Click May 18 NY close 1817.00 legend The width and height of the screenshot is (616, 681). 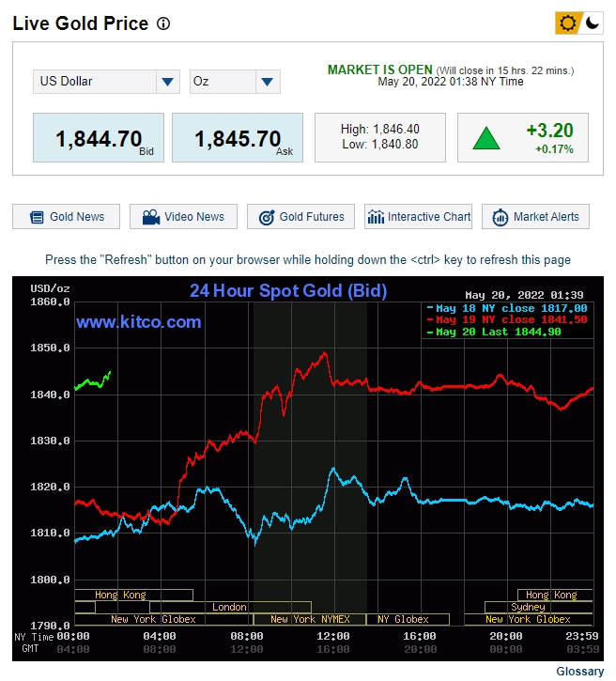pyautogui.click(x=507, y=308)
